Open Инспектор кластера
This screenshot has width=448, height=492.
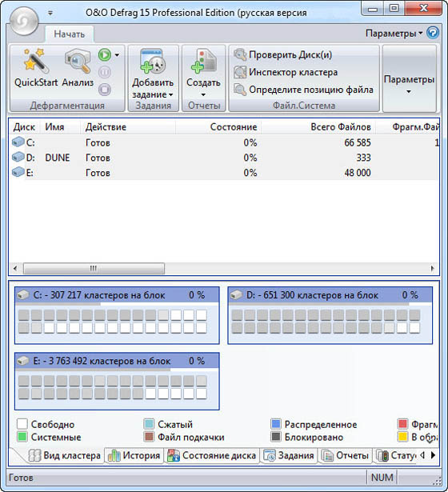(x=286, y=72)
